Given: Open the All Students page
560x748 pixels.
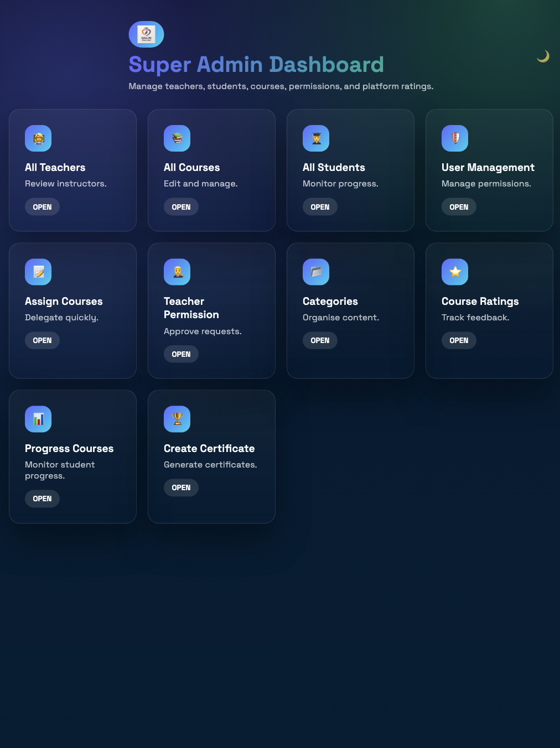Looking at the screenshot, I should (320, 207).
